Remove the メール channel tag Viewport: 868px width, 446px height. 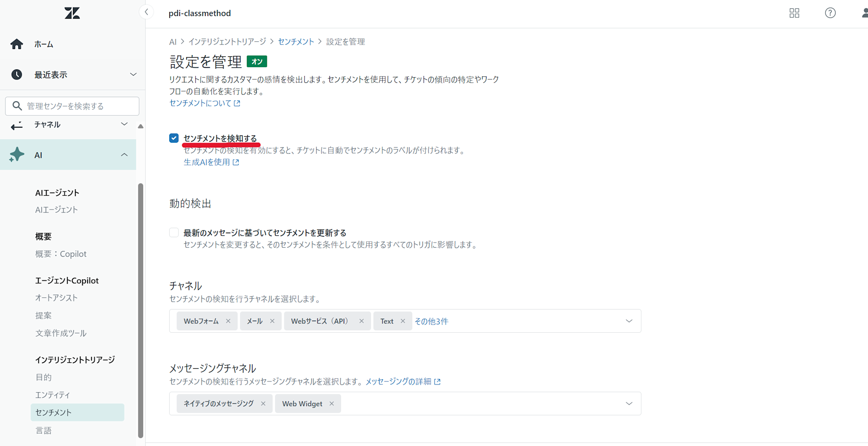(272, 321)
